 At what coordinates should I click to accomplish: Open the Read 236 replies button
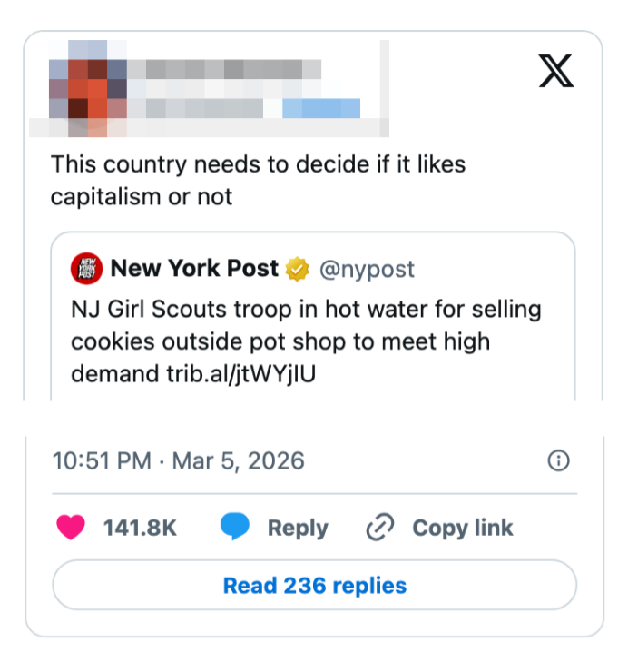314,585
